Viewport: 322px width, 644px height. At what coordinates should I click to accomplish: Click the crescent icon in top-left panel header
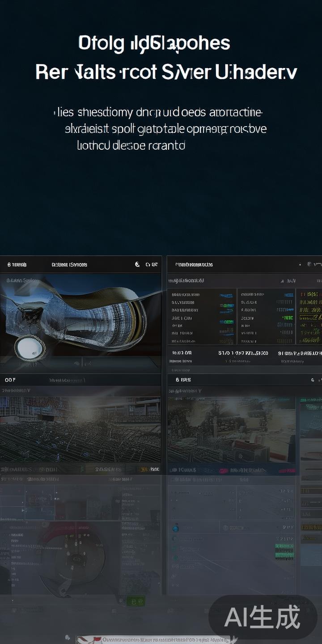tap(137, 265)
